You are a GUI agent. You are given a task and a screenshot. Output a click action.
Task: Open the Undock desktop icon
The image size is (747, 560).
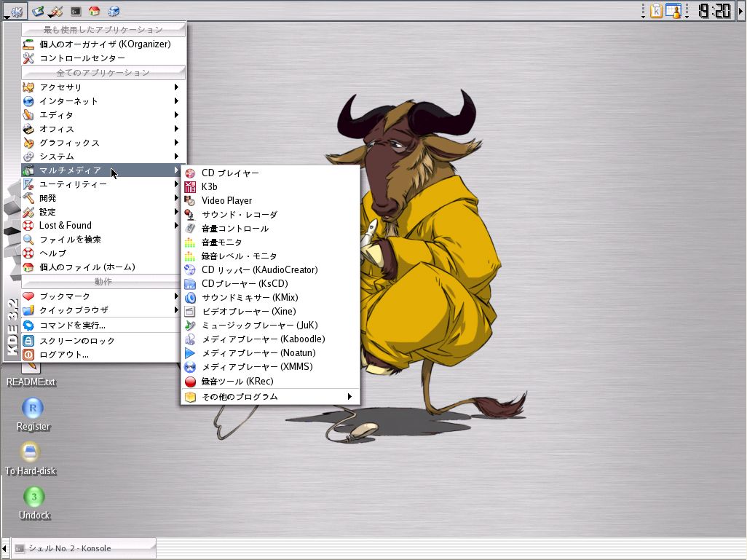click(33, 502)
